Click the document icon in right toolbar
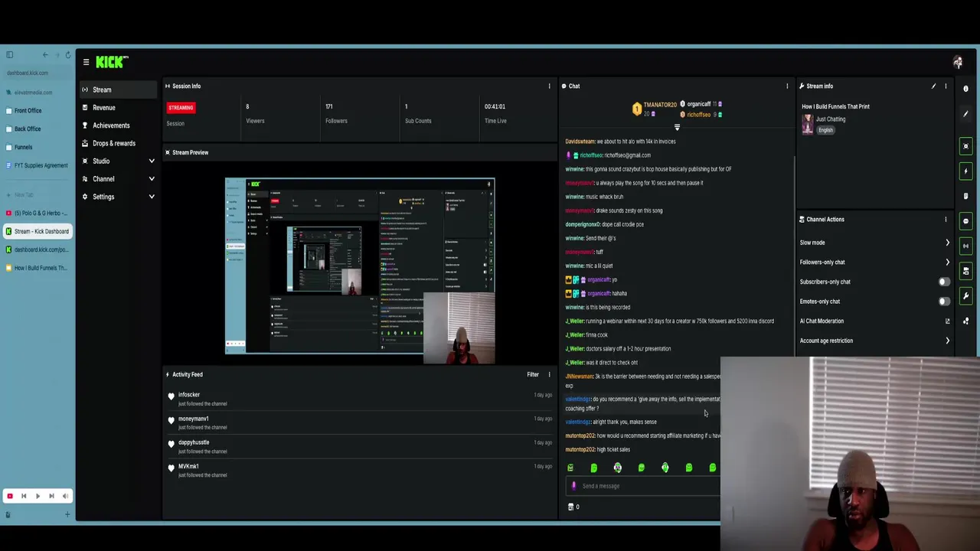 pyautogui.click(x=965, y=196)
